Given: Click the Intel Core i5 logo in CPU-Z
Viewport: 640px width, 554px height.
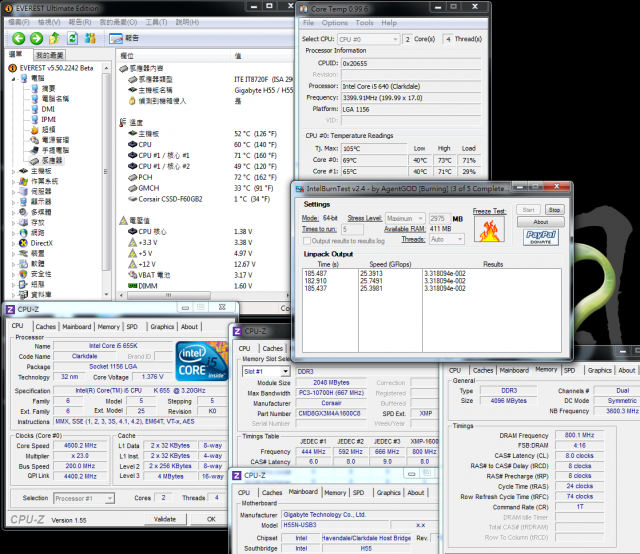Looking at the screenshot, I should tap(202, 362).
